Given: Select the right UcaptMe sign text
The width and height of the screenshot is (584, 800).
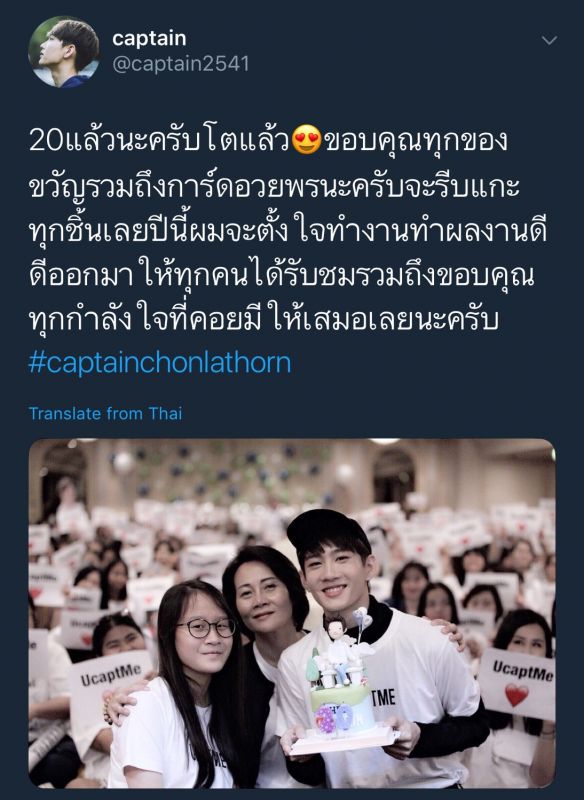Looking at the screenshot, I should (x=523, y=670).
